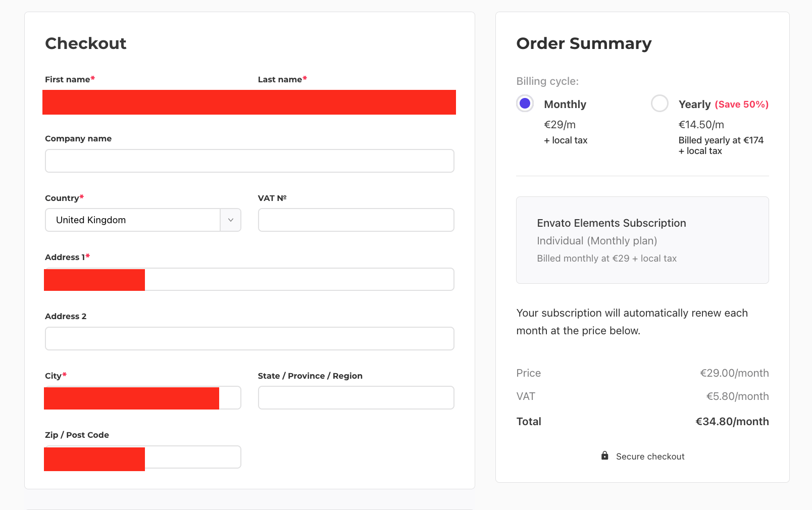812x510 pixels.
Task: Click the United Kingdom country selector
Action: click(x=143, y=220)
